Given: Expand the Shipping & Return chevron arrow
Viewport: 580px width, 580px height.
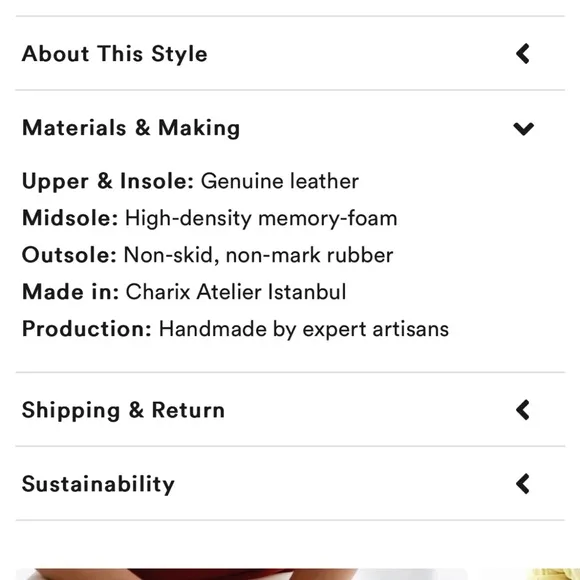Looking at the screenshot, I should pos(523,410).
